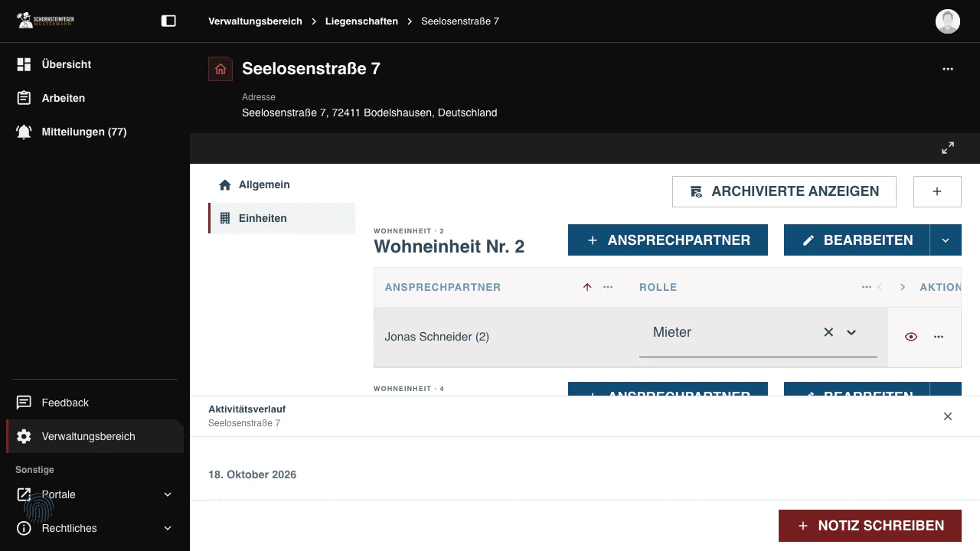This screenshot has height=551, width=980.
Task: Click the address Seelosenstraße 7, 72411 Bodelshausen
Action: point(370,112)
